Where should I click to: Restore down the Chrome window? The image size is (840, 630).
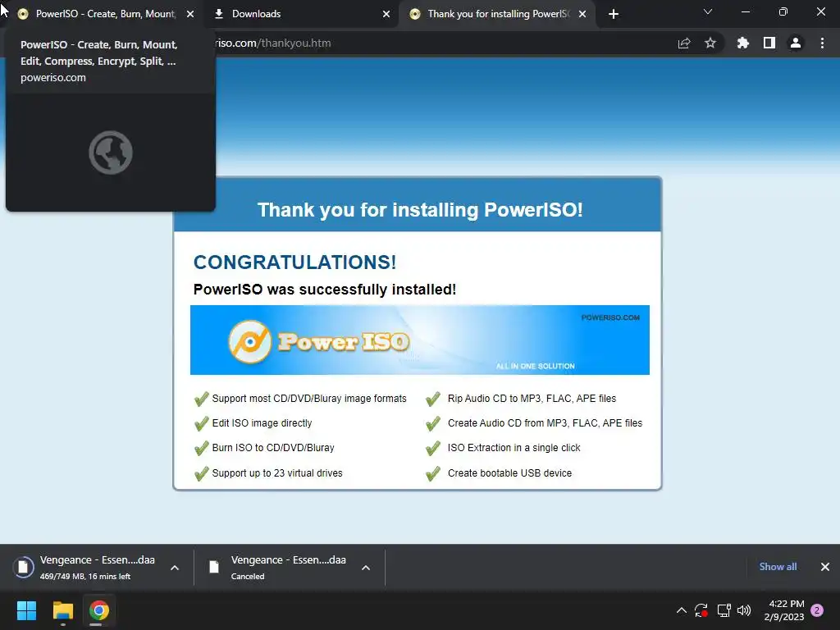coord(783,11)
